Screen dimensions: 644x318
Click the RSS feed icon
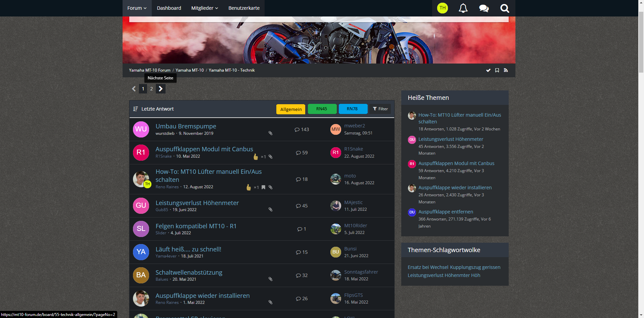506,70
